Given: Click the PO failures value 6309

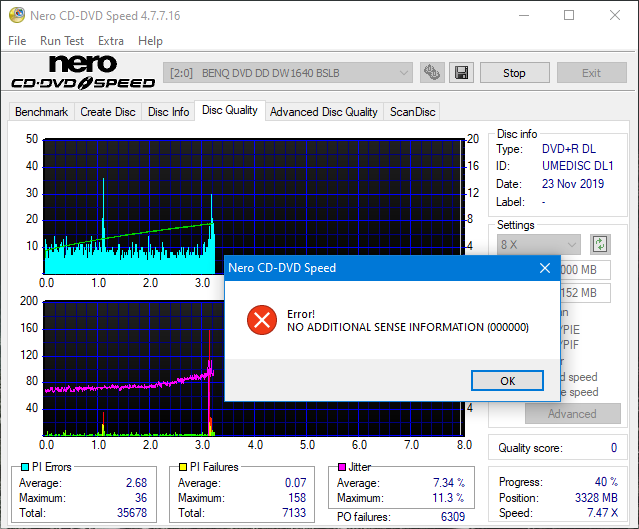Looking at the screenshot, I should pos(453,517).
